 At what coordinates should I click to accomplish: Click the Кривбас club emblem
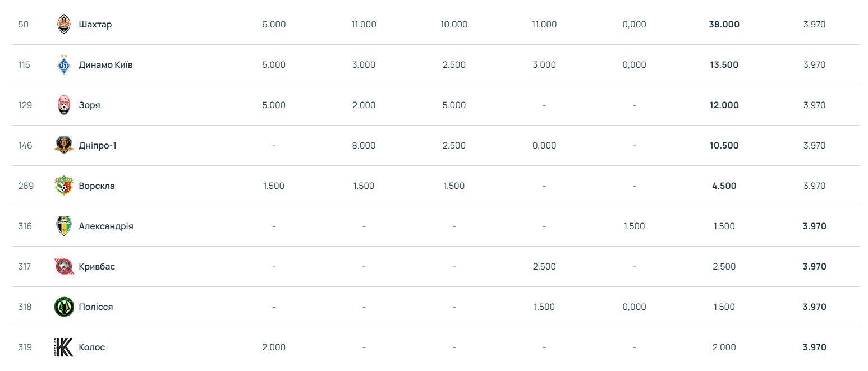[x=64, y=267]
